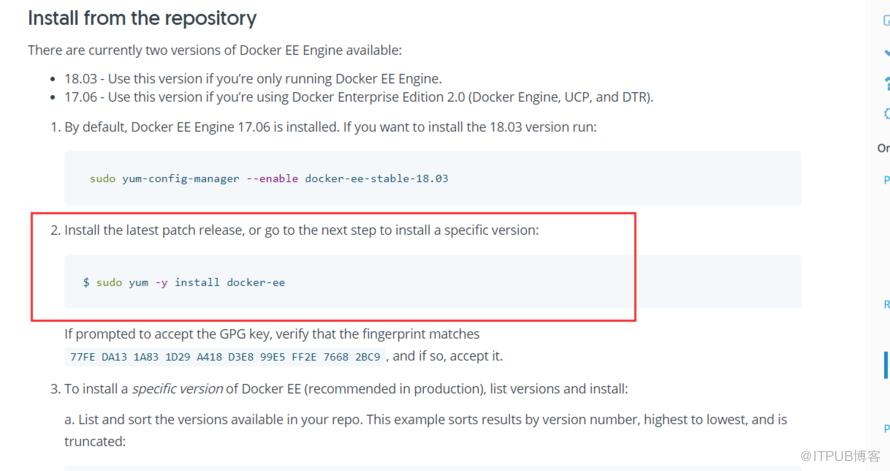Click 'There are currently two versions' intro line
The image size is (890, 471).
click(x=215, y=50)
